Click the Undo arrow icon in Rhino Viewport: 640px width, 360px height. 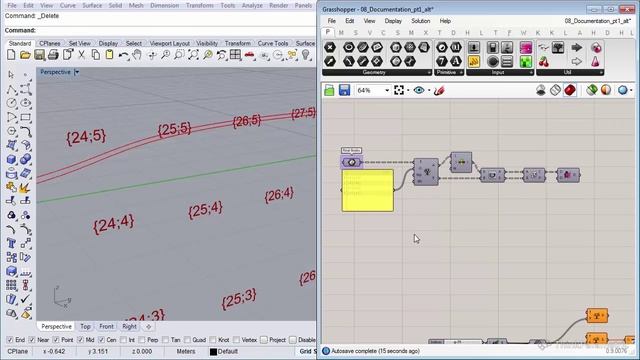(x=123, y=55)
